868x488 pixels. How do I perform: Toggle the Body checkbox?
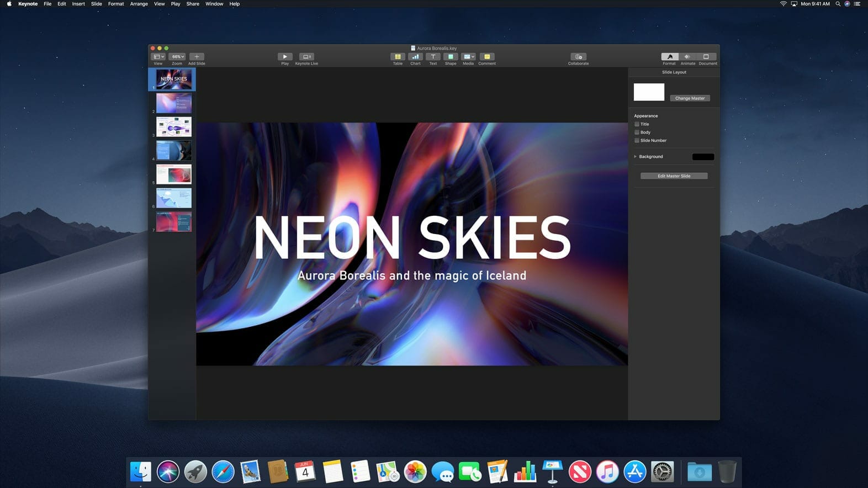(637, 132)
